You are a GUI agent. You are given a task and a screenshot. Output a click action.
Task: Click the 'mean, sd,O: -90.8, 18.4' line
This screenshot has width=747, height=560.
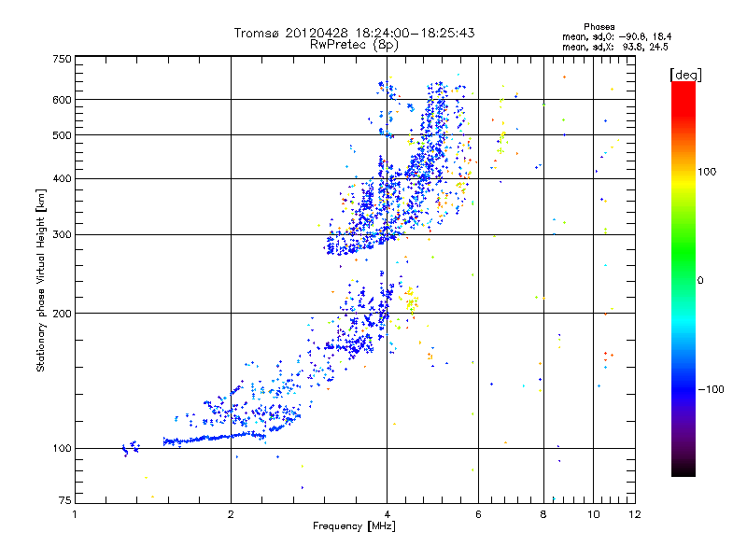pyautogui.click(x=617, y=36)
